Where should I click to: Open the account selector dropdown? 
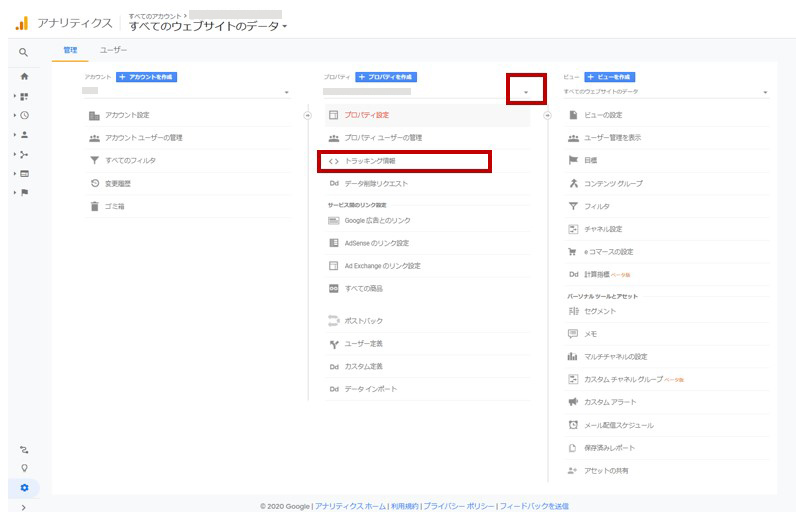[186, 92]
